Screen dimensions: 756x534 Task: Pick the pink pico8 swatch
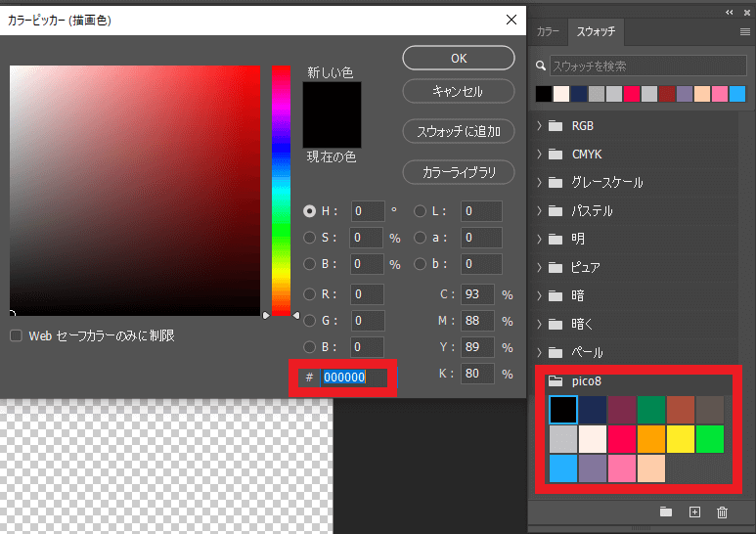pos(622,468)
